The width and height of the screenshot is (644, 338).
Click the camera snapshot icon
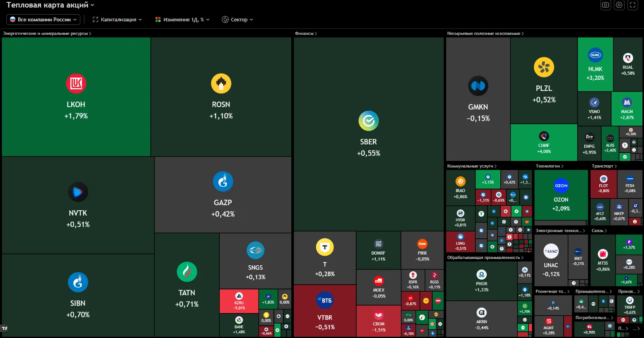[x=606, y=5]
